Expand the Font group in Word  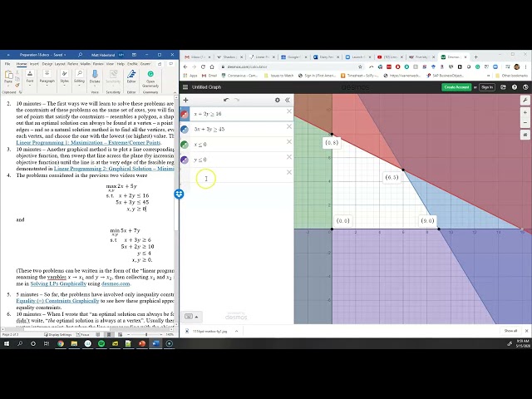30,77
